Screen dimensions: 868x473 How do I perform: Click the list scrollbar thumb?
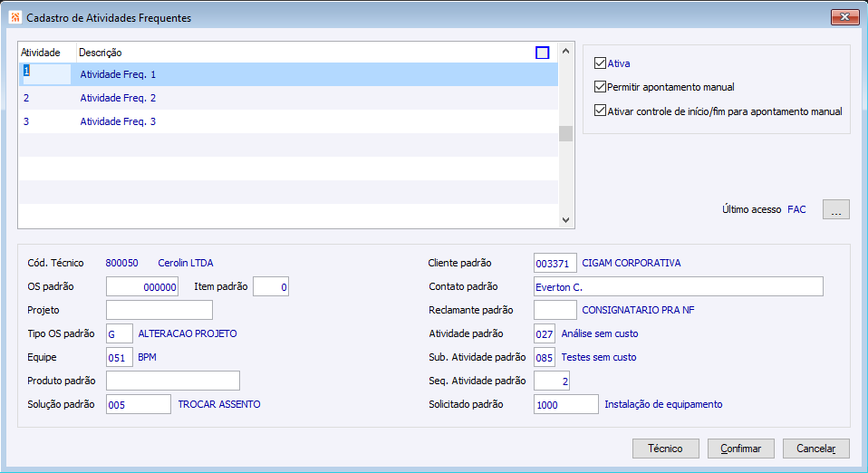(565, 133)
